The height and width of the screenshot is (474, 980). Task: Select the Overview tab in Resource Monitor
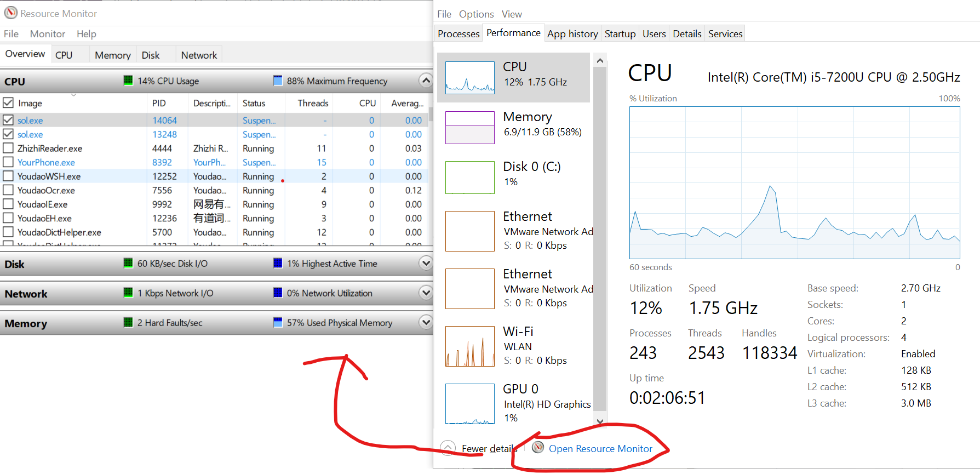25,54
